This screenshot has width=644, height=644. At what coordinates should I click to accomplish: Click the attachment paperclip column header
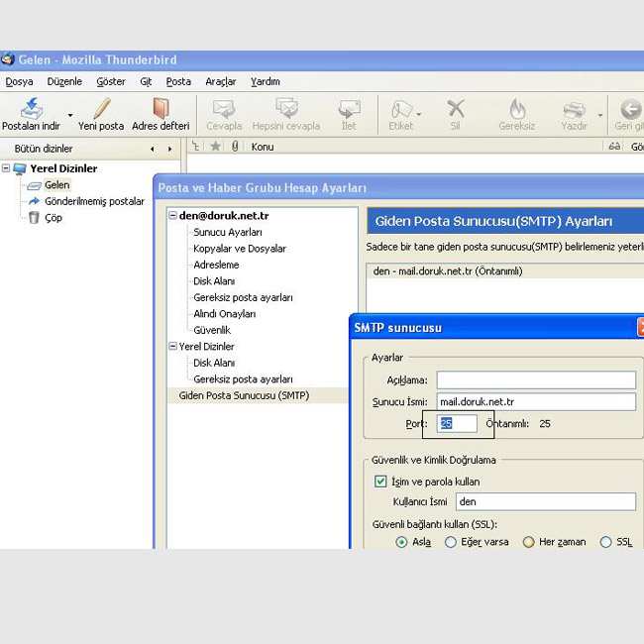coord(235,147)
